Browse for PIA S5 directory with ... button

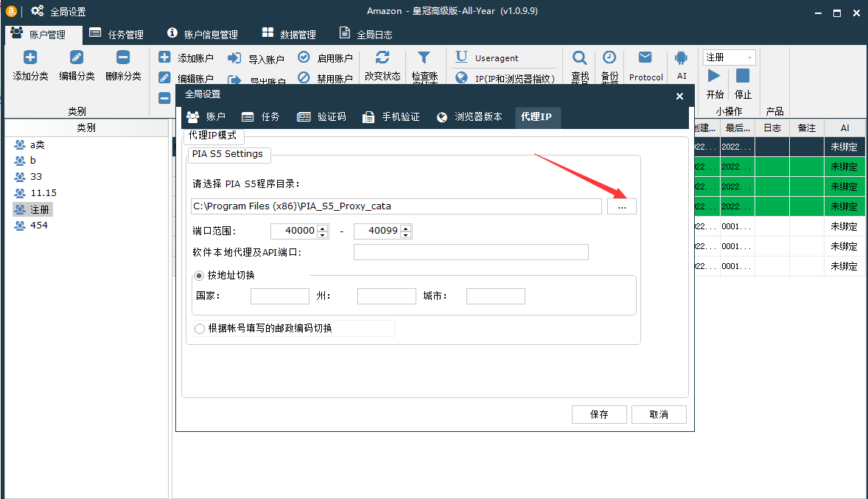tap(622, 206)
